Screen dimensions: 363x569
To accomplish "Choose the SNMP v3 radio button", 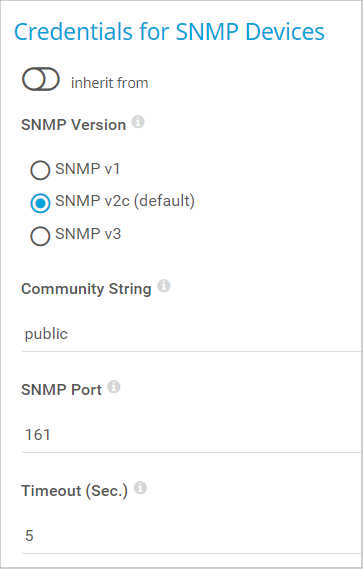I will [x=40, y=236].
